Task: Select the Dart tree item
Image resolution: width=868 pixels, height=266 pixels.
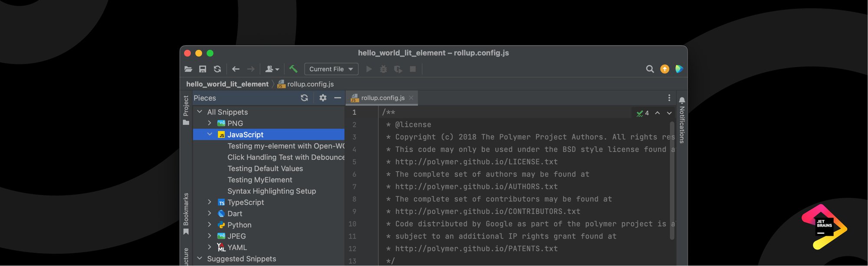Action: point(269,213)
